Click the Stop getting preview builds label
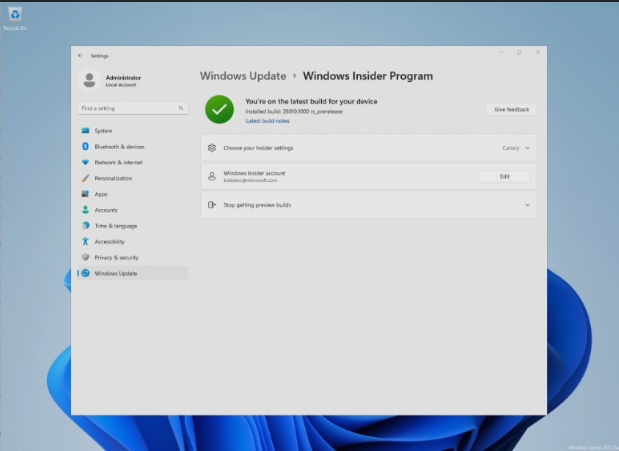Viewport: 619px width, 451px height. (257, 205)
